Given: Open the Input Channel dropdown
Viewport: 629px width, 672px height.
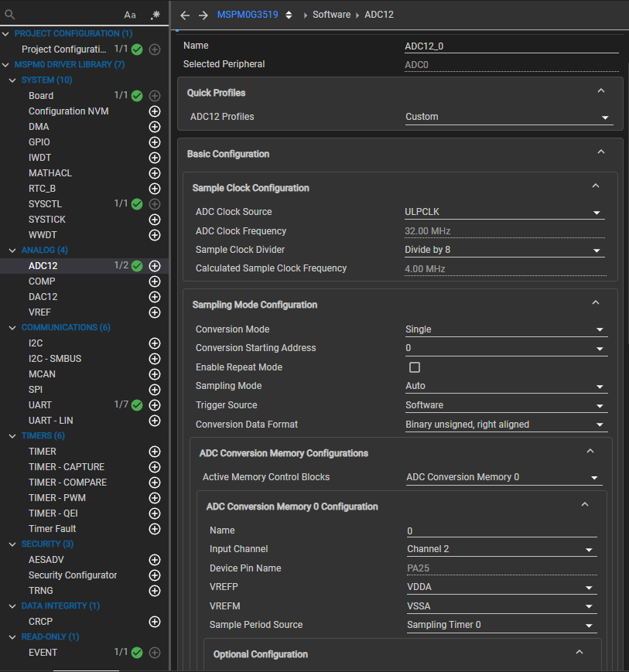Looking at the screenshot, I should coord(501,549).
